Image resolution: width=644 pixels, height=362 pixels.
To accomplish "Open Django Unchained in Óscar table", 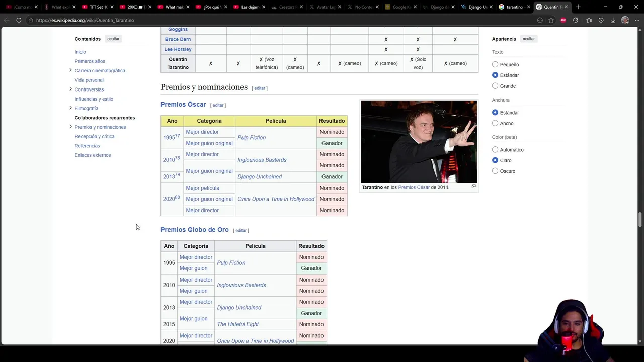I will pos(260,176).
